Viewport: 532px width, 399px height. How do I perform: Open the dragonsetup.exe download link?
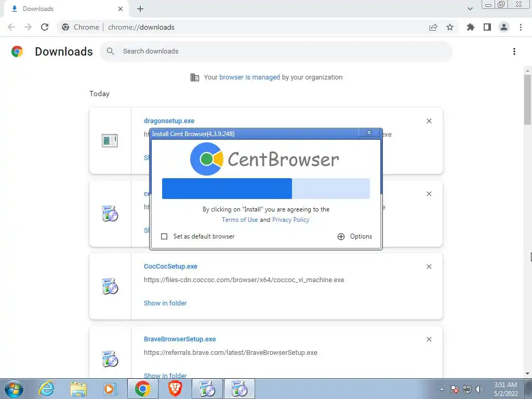point(169,121)
